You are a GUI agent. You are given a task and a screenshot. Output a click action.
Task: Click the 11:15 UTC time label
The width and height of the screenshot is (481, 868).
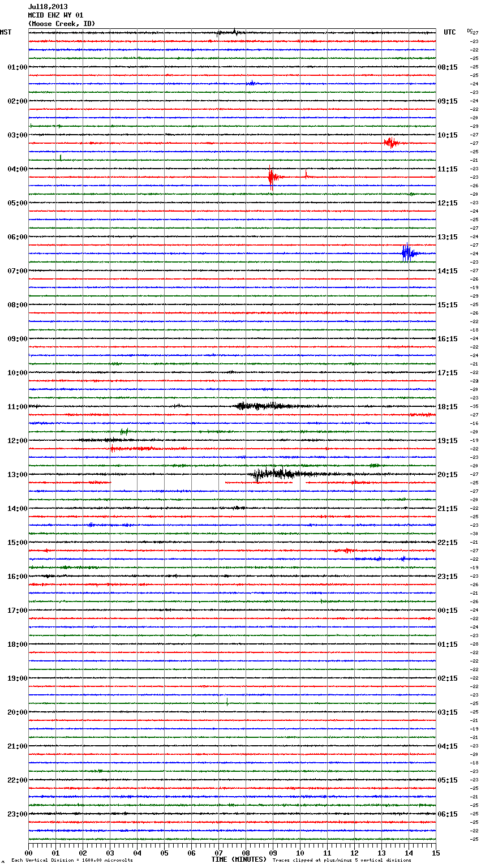448,169
